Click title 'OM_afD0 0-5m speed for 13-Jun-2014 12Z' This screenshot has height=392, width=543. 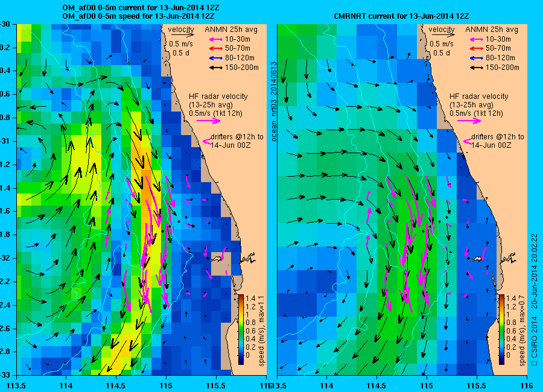click(138, 16)
